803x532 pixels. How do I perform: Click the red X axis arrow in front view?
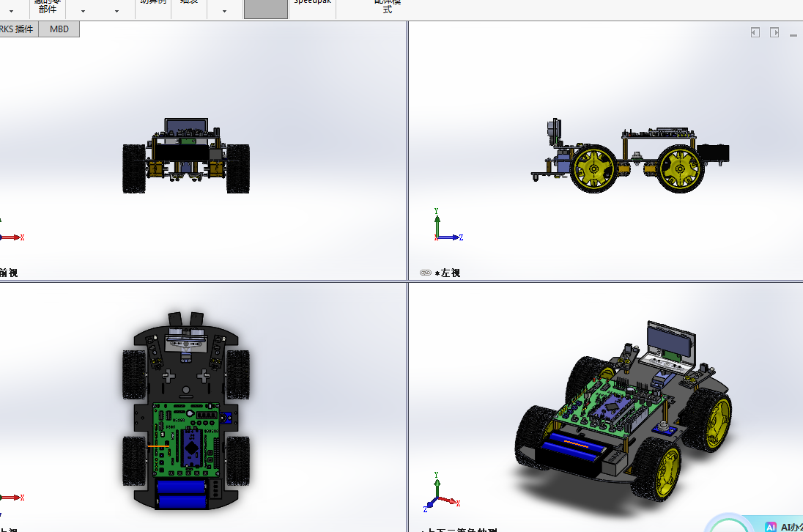coord(12,237)
